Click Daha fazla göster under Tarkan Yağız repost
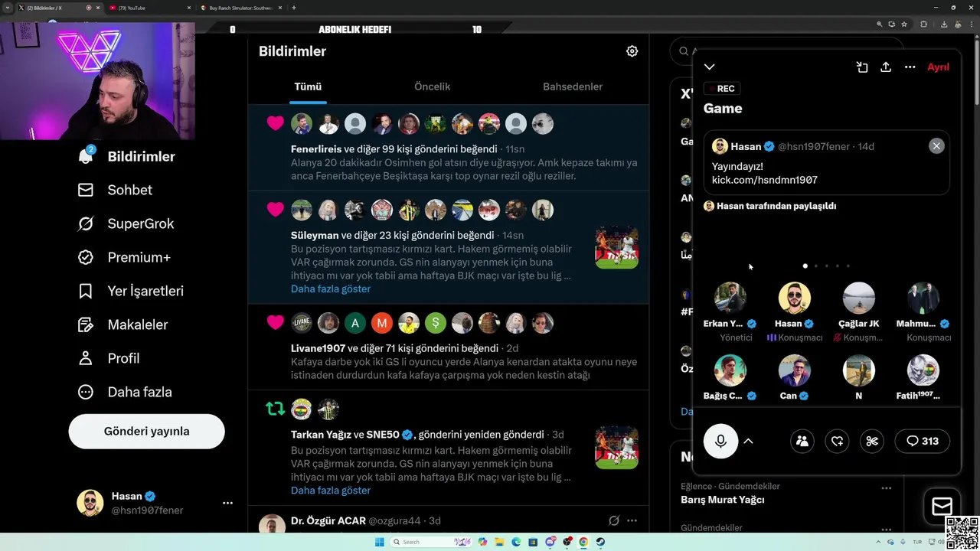The width and height of the screenshot is (980, 551). click(x=331, y=490)
